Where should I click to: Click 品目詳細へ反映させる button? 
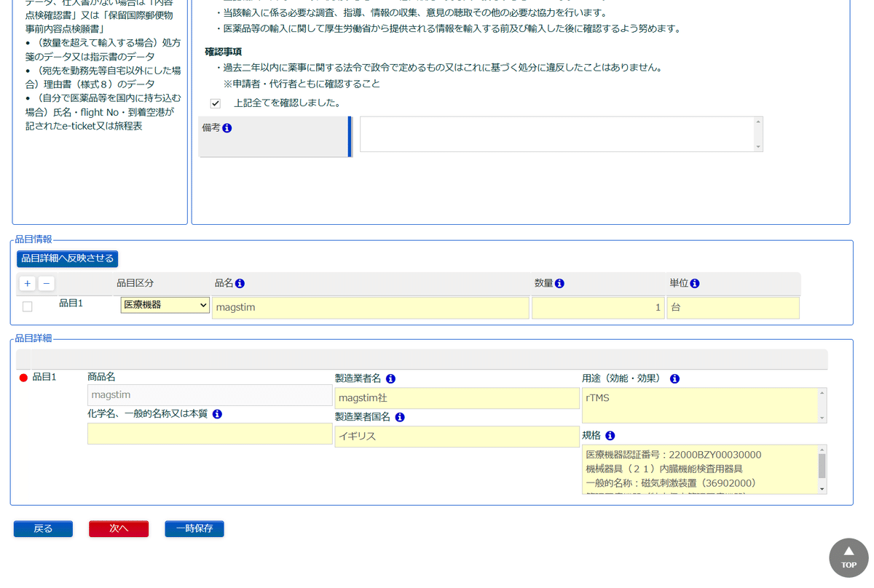coord(67,258)
